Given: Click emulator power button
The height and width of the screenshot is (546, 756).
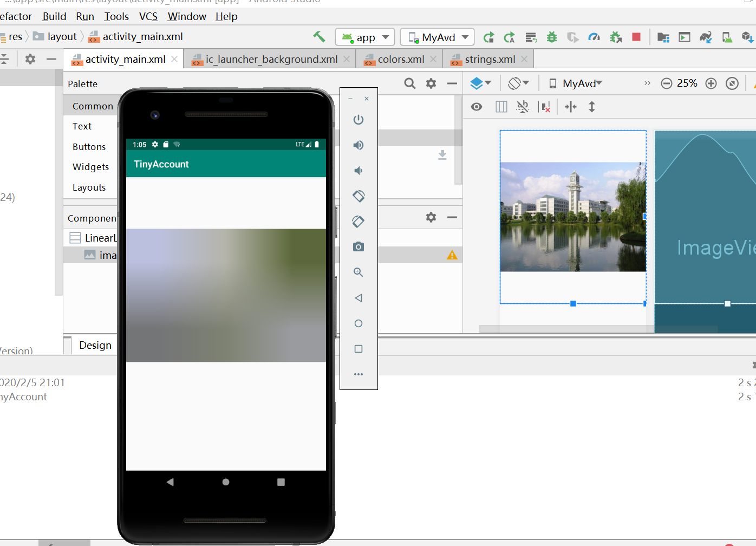Looking at the screenshot, I should pos(359,120).
